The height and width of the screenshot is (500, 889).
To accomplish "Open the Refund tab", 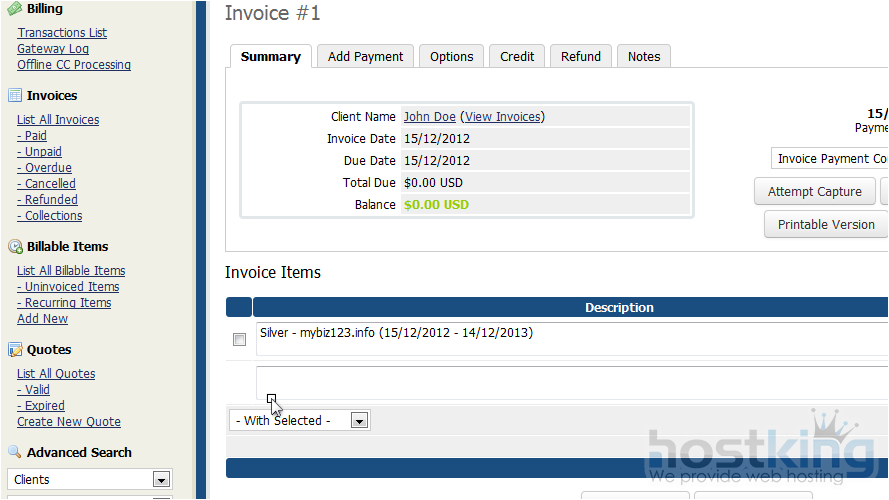I will coord(580,57).
